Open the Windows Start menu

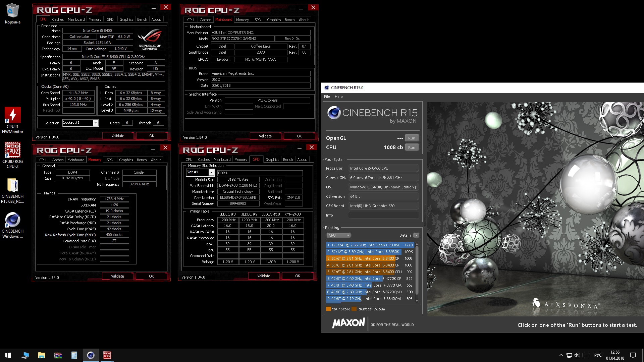[8, 355]
